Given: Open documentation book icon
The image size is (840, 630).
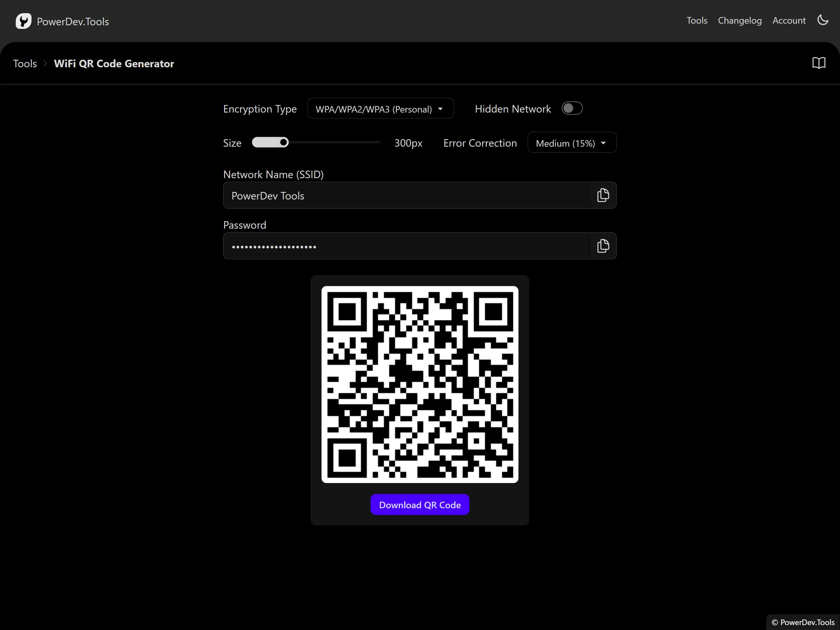Looking at the screenshot, I should (x=818, y=63).
